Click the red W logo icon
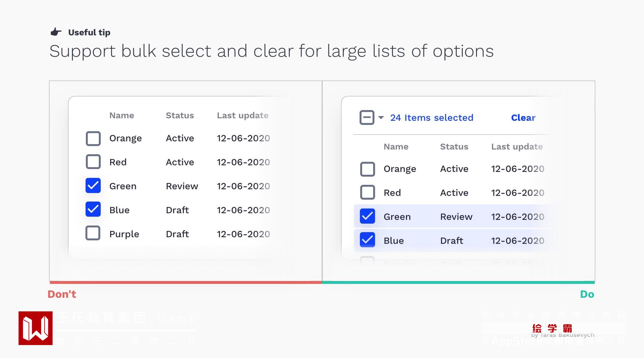The height and width of the screenshot is (358, 644). 35,328
